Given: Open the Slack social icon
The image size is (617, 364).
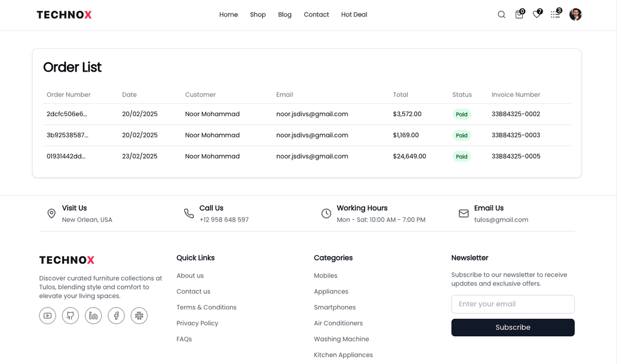Looking at the screenshot, I should (139, 315).
